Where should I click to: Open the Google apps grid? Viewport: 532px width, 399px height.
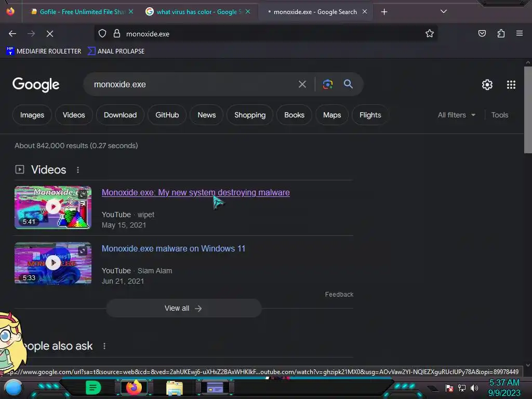tap(511, 85)
